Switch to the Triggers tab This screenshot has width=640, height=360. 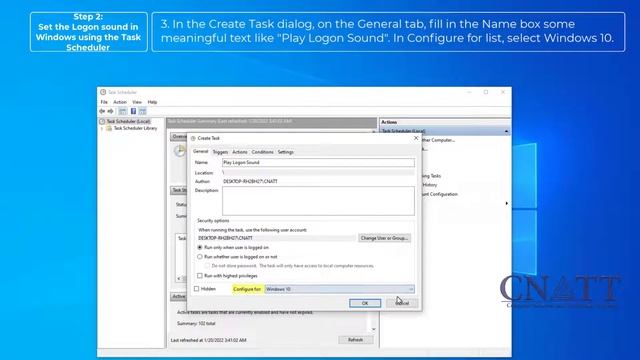point(220,152)
